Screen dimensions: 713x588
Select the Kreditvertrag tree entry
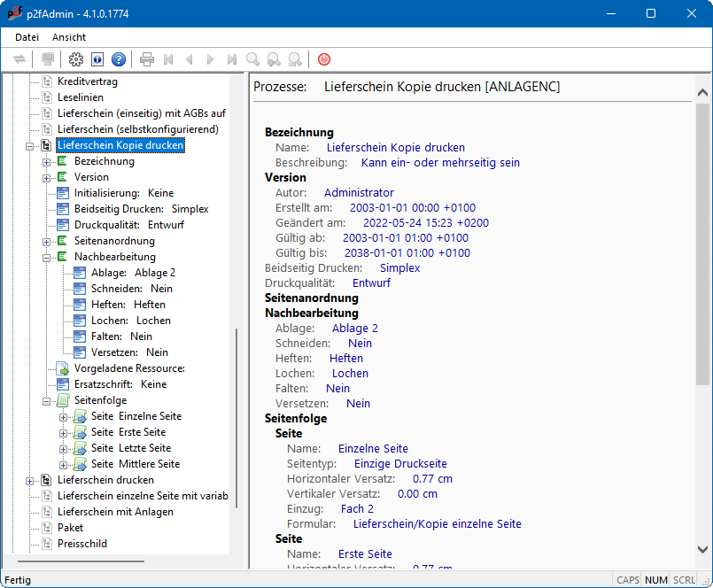click(x=87, y=81)
